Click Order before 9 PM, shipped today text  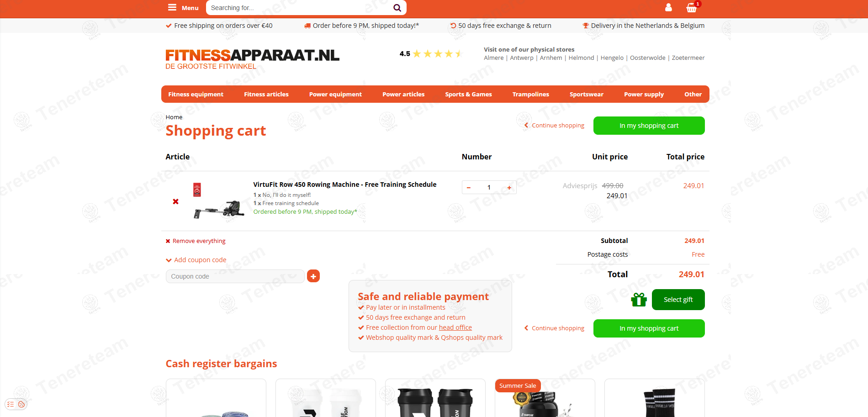[x=366, y=26]
